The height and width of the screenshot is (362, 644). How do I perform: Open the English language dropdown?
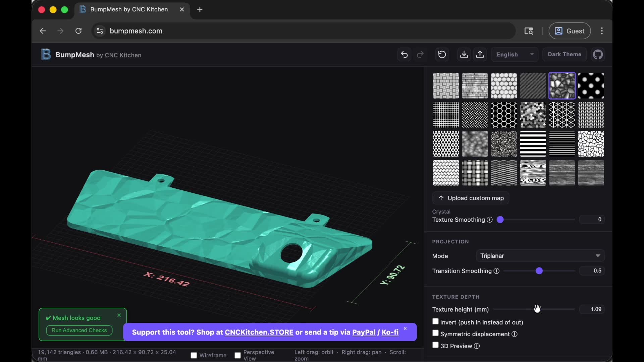click(515, 55)
